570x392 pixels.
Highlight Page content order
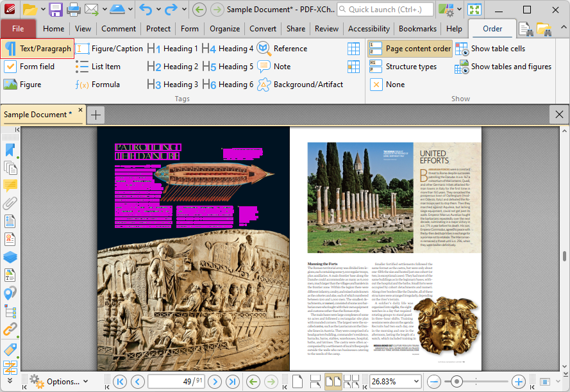pyautogui.click(x=410, y=48)
